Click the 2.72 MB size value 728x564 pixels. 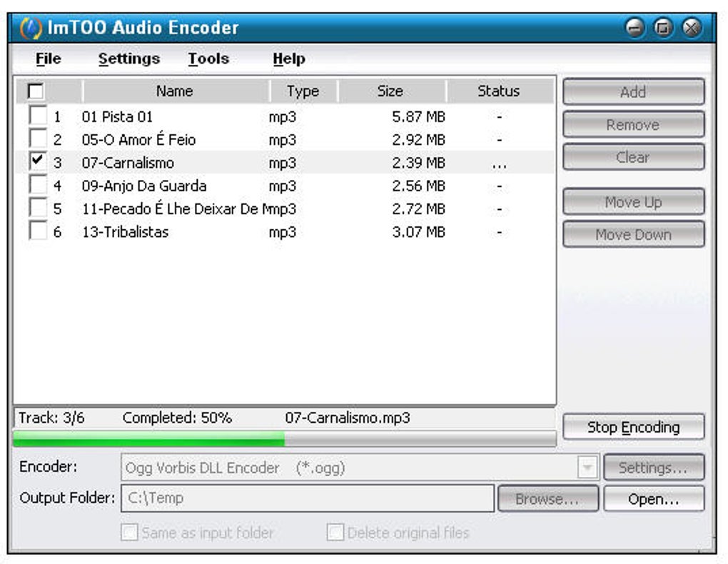419,208
